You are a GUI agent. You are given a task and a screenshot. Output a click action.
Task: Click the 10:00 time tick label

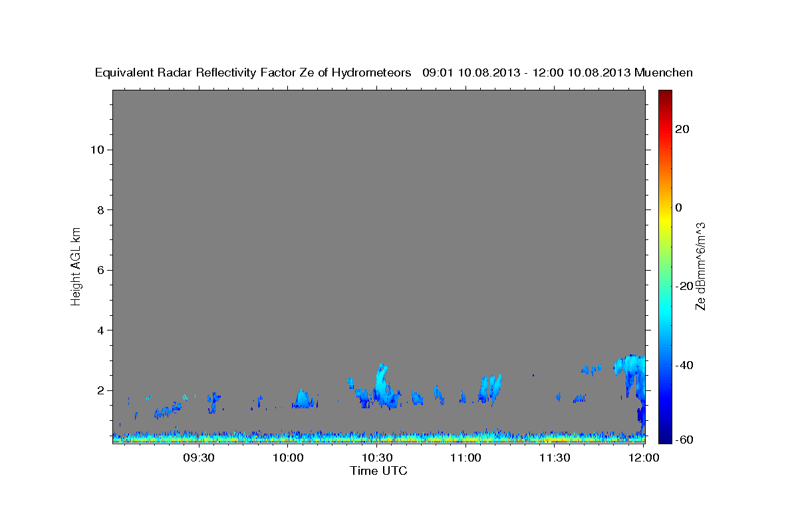pos(288,458)
